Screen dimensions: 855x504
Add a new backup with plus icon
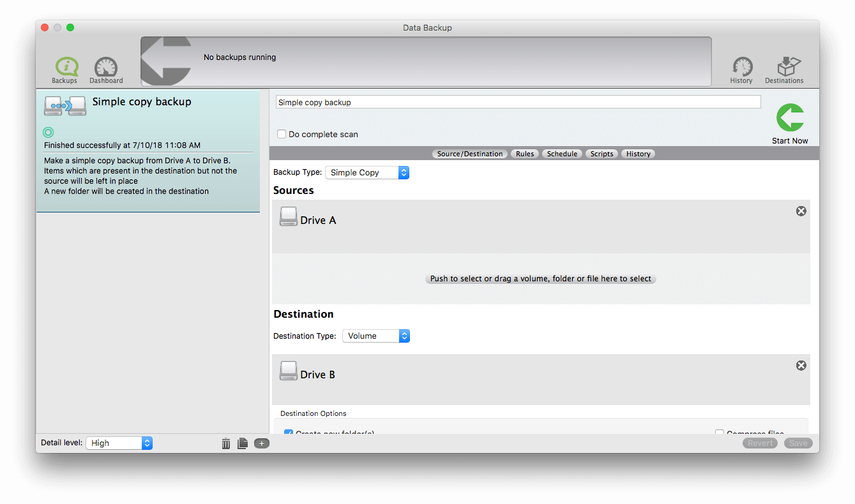[x=261, y=443]
